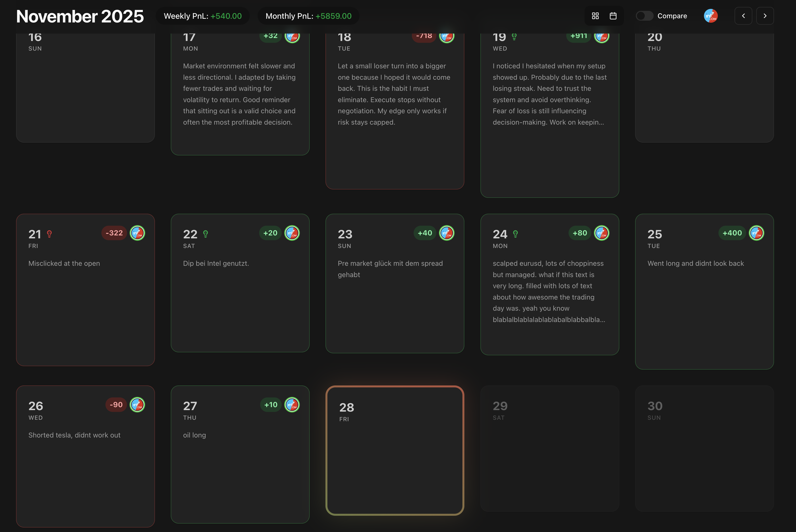Switch to grid view icon

595,16
